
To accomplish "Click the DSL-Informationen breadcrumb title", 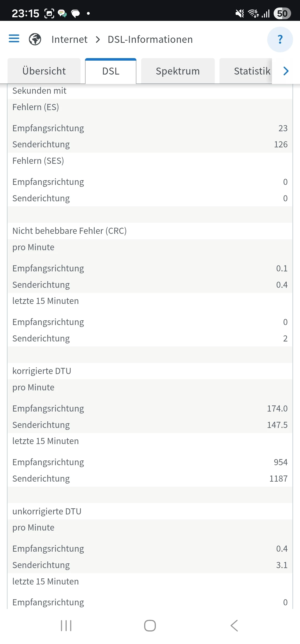I will click(x=150, y=39).
